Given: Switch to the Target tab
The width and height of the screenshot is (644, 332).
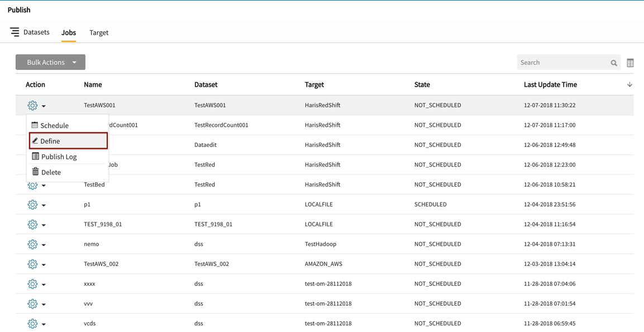Looking at the screenshot, I should pyautogui.click(x=99, y=33).
